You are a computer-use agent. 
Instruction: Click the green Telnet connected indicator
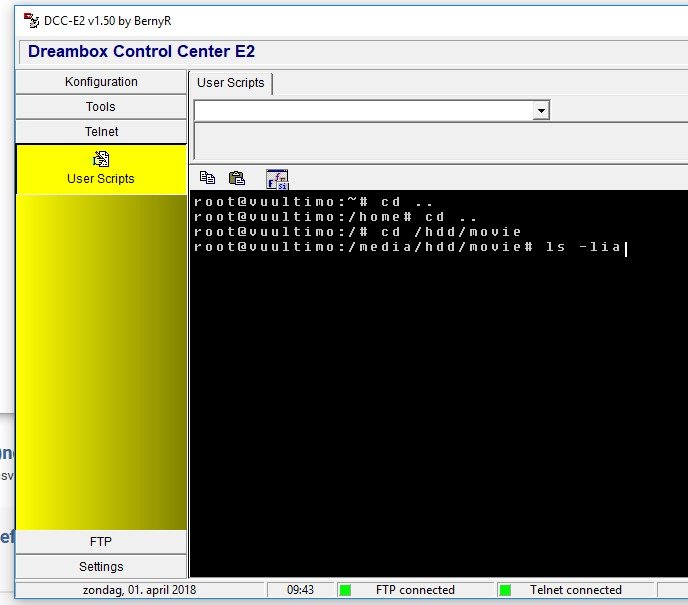[505, 590]
